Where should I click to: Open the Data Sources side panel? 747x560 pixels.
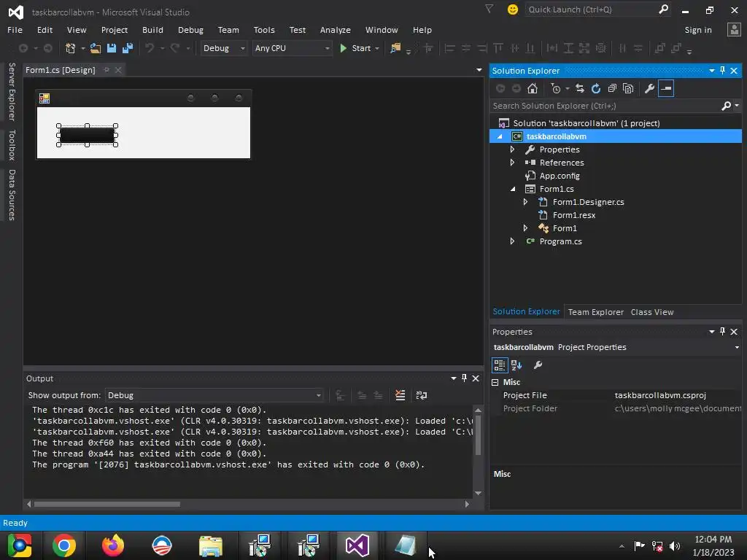12,195
